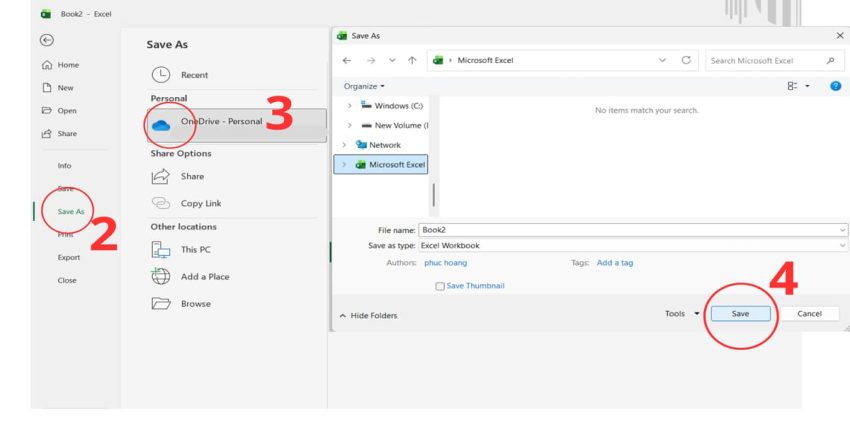The width and height of the screenshot is (850, 425).
Task: Open recent locations dropdown chevron
Action: (392, 61)
